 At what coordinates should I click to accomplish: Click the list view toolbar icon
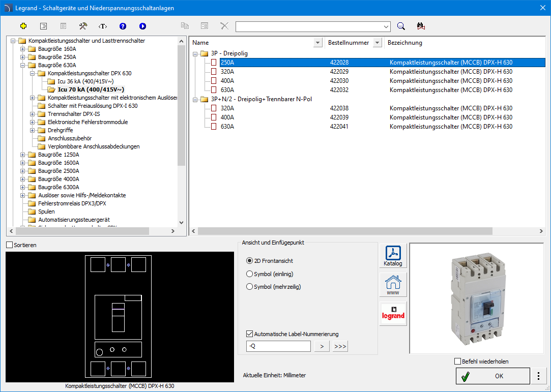[44, 26]
